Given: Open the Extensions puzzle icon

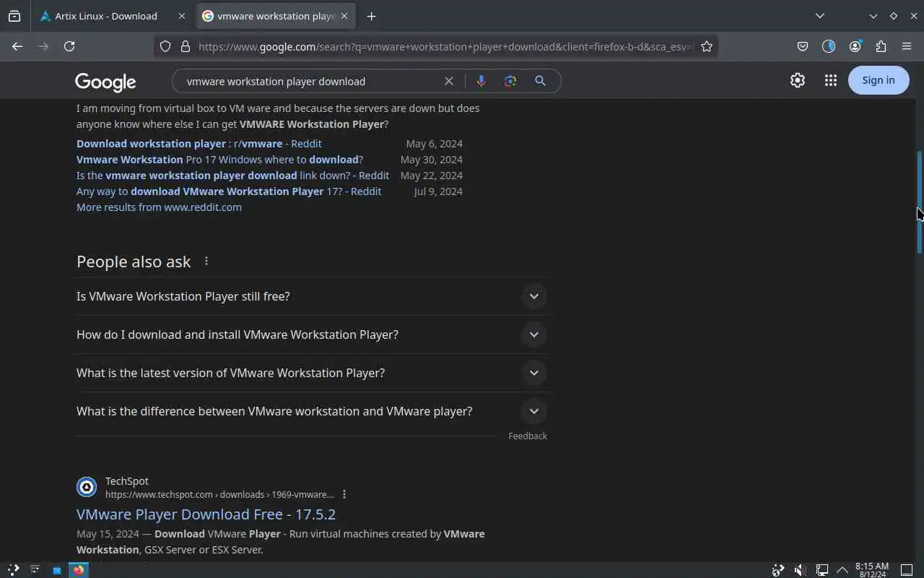Looking at the screenshot, I should [x=881, y=46].
